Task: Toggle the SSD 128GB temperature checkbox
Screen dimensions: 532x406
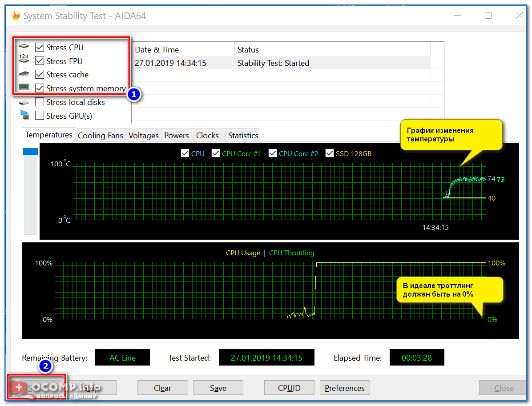Action: 330,153
